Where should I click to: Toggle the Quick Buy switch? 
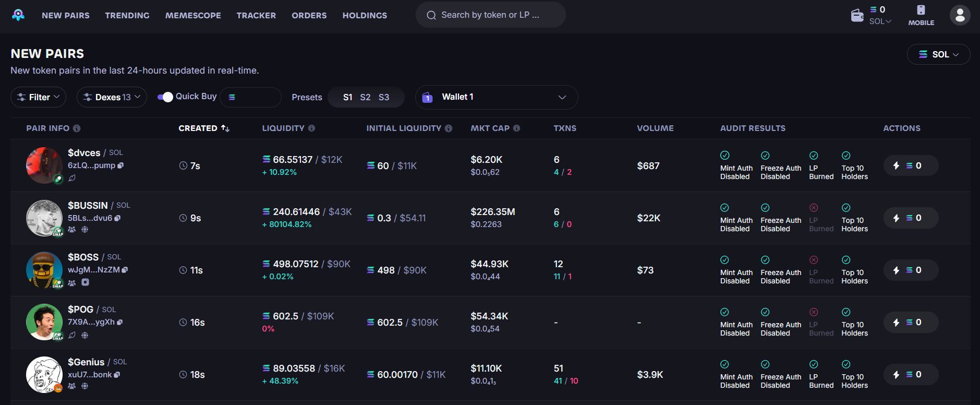point(165,97)
